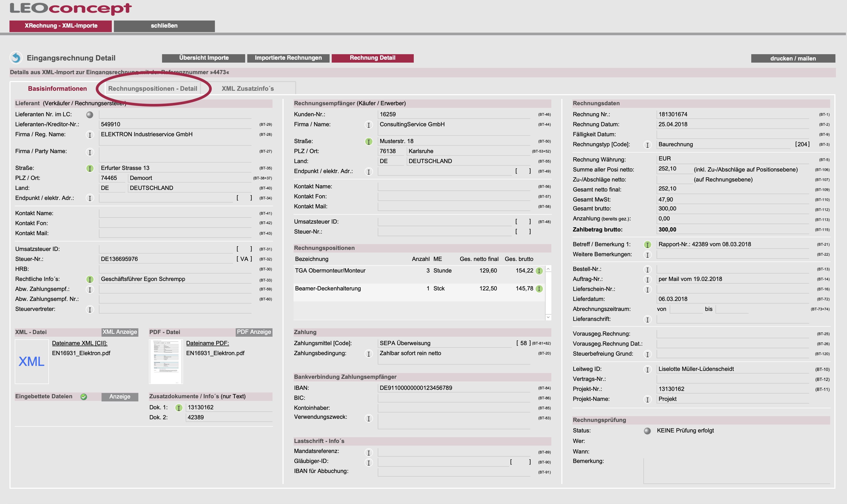847x504 pixels.
Task: Open info icon next to Lieferanschrift
Action: [x=647, y=320]
